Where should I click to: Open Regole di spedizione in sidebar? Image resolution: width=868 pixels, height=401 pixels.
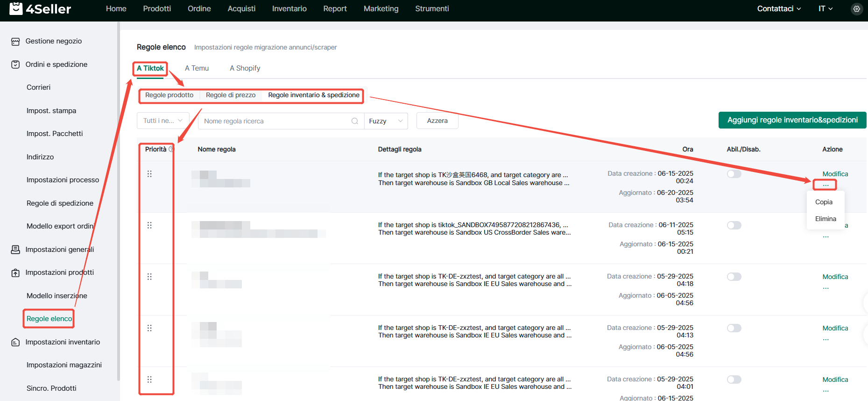(x=60, y=203)
